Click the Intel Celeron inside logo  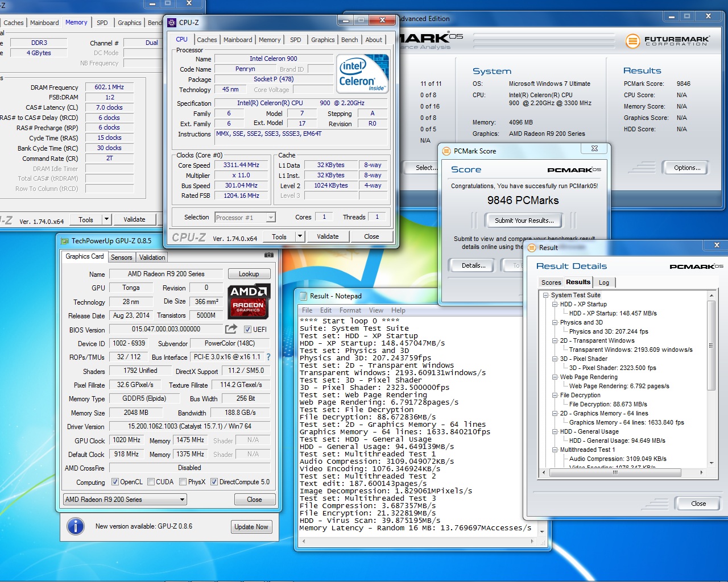coord(362,73)
